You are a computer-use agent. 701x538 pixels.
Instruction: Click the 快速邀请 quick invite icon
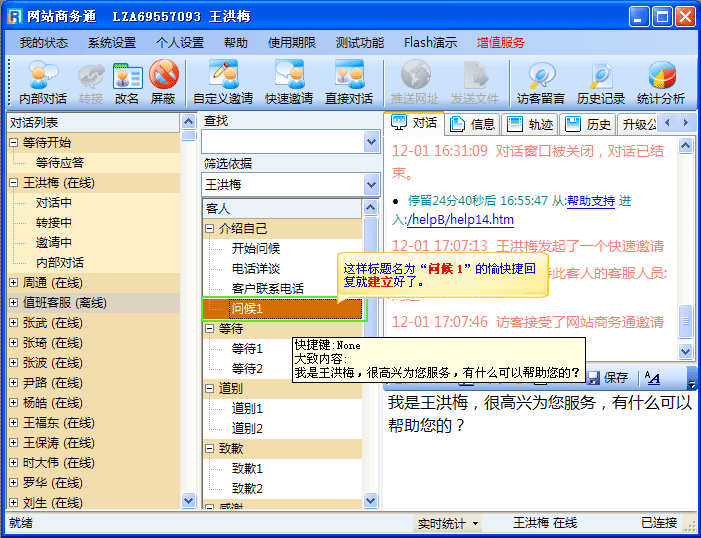click(289, 82)
